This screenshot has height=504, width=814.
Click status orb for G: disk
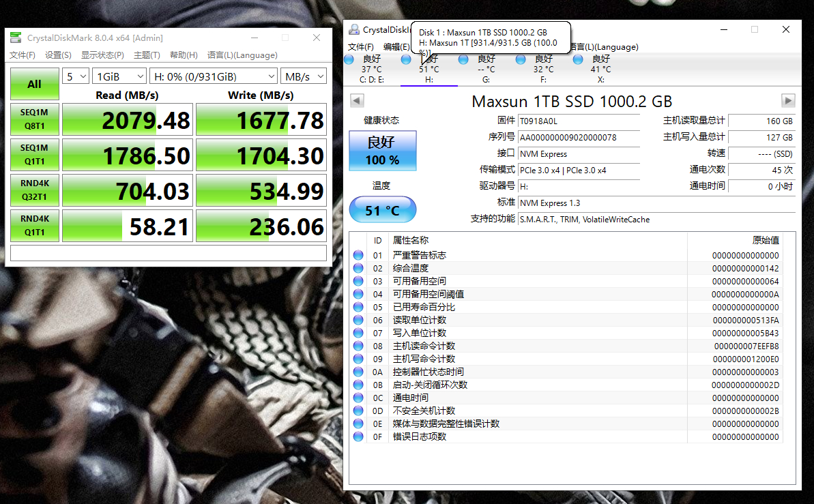coord(463,60)
